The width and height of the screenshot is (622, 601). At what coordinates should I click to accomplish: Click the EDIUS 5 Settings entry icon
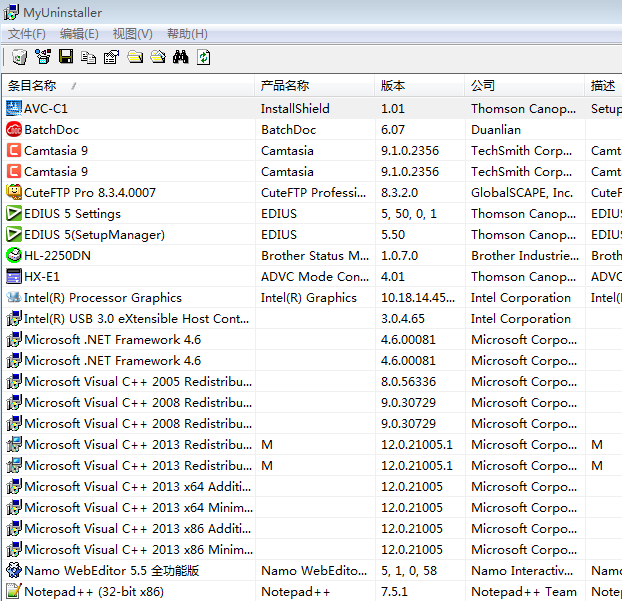point(14,213)
